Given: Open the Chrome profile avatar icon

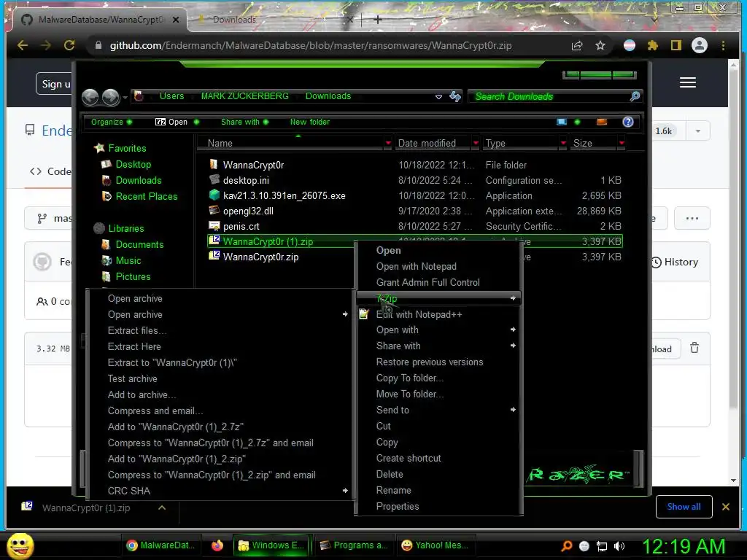Looking at the screenshot, I should [700, 45].
